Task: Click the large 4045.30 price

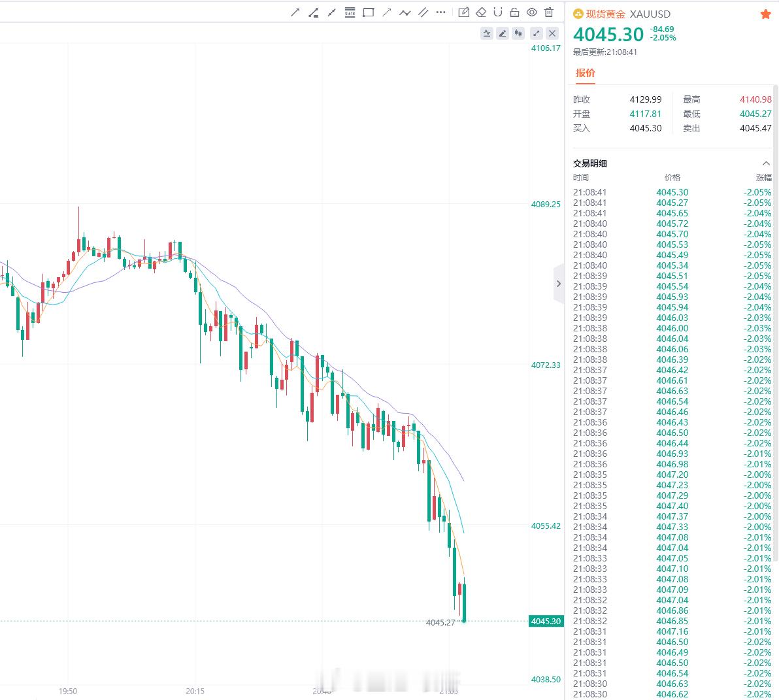Action: click(x=608, y=34)
